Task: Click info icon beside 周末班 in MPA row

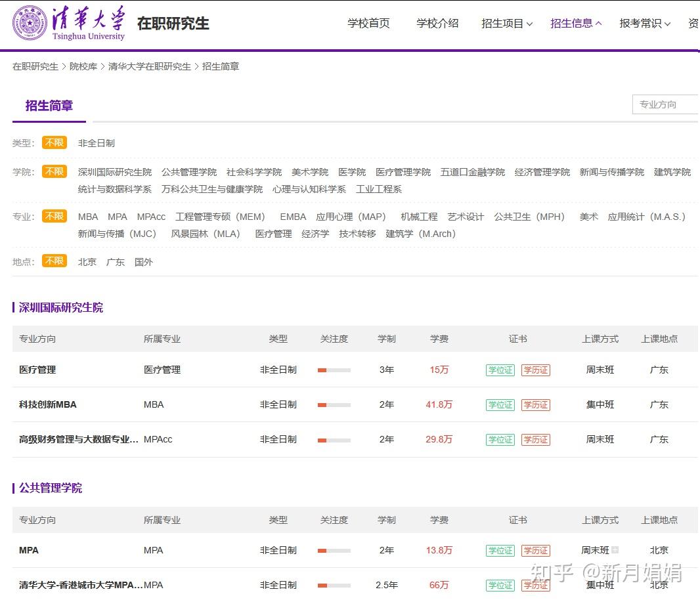Action: (x=615, y=549)
